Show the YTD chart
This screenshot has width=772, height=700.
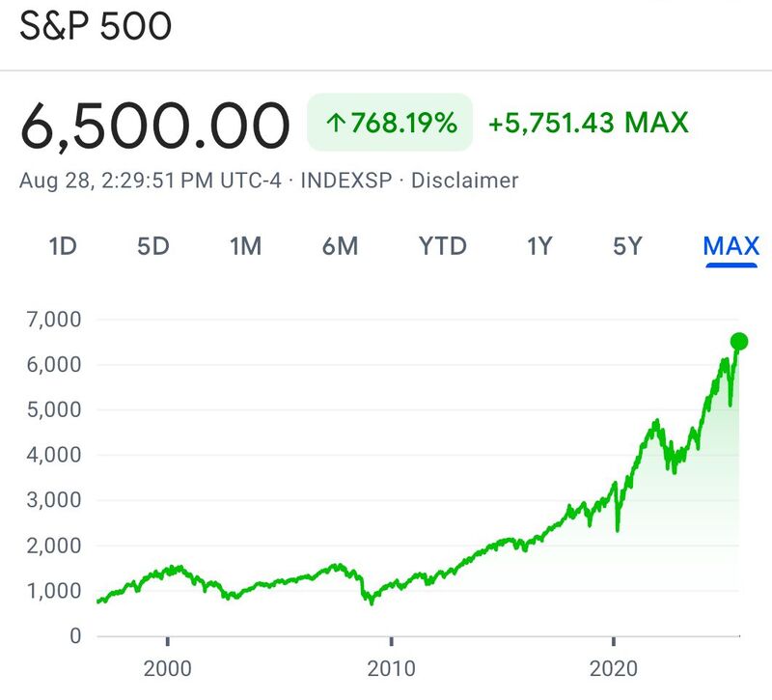pyautogui.click(x=444, y=245)
